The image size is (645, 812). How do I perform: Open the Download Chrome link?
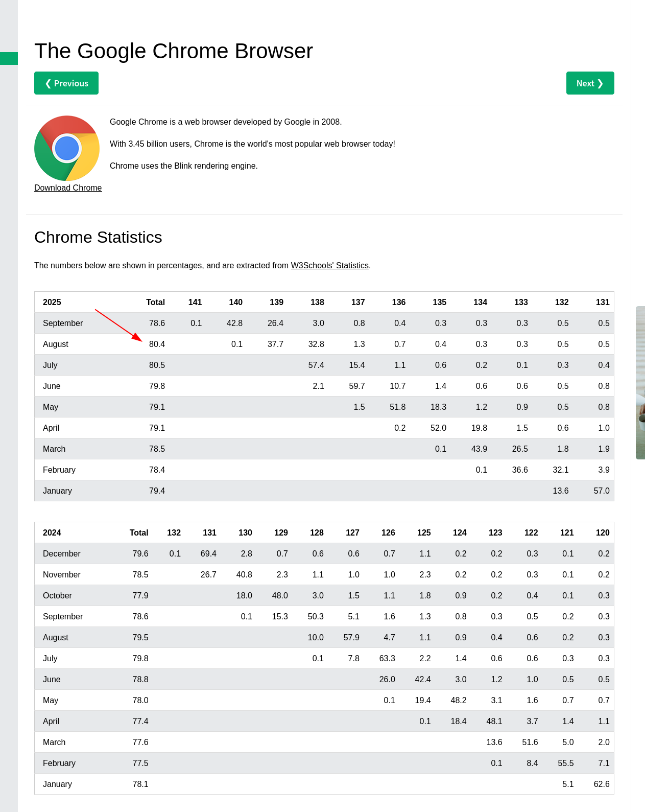(x=68, y=188)
